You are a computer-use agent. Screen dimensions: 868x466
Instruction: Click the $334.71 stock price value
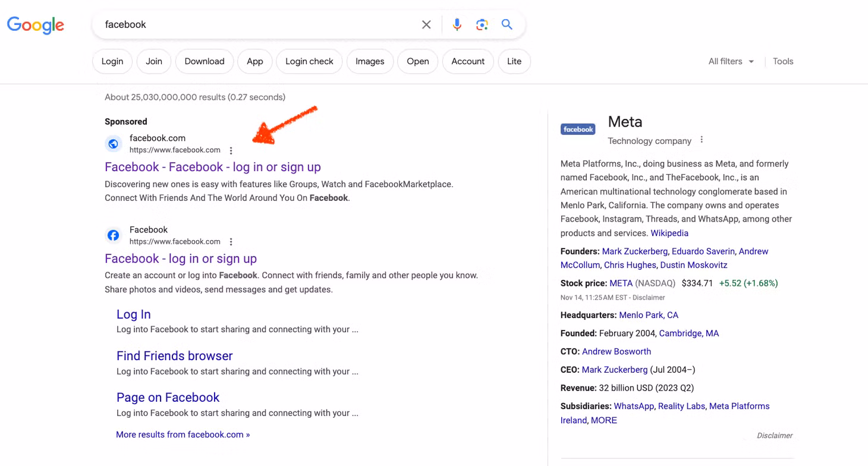click(697, 283)
